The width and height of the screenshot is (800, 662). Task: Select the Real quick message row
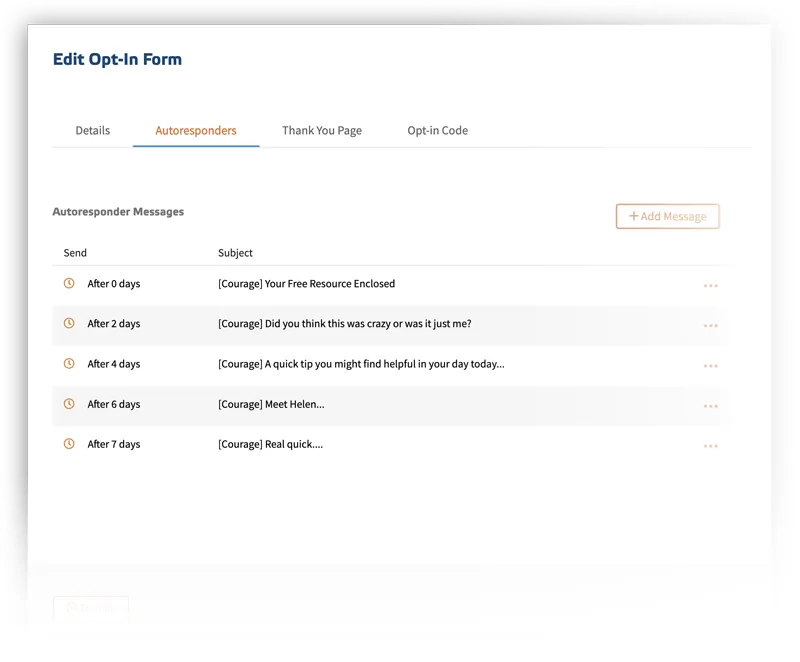pos(387,444)
